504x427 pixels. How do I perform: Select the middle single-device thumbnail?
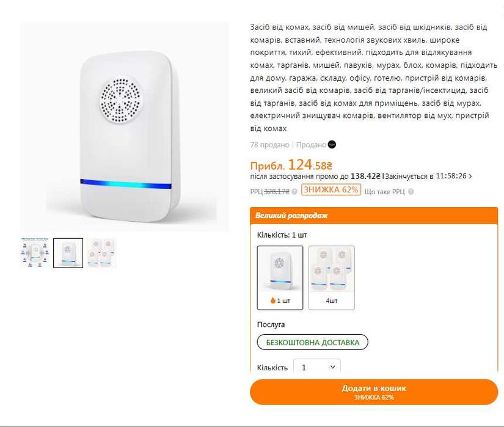pyautogui.click(x=68, y=253)
